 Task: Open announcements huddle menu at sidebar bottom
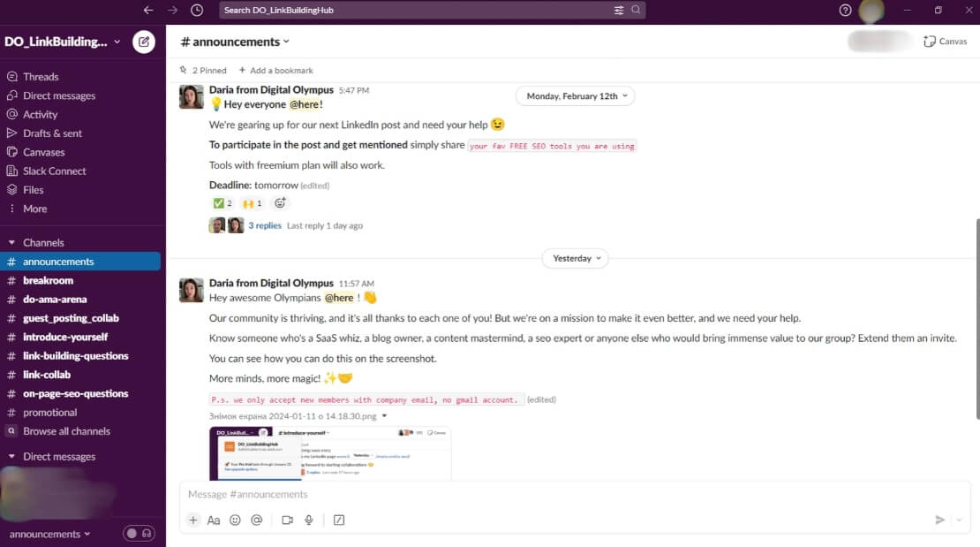50,534
